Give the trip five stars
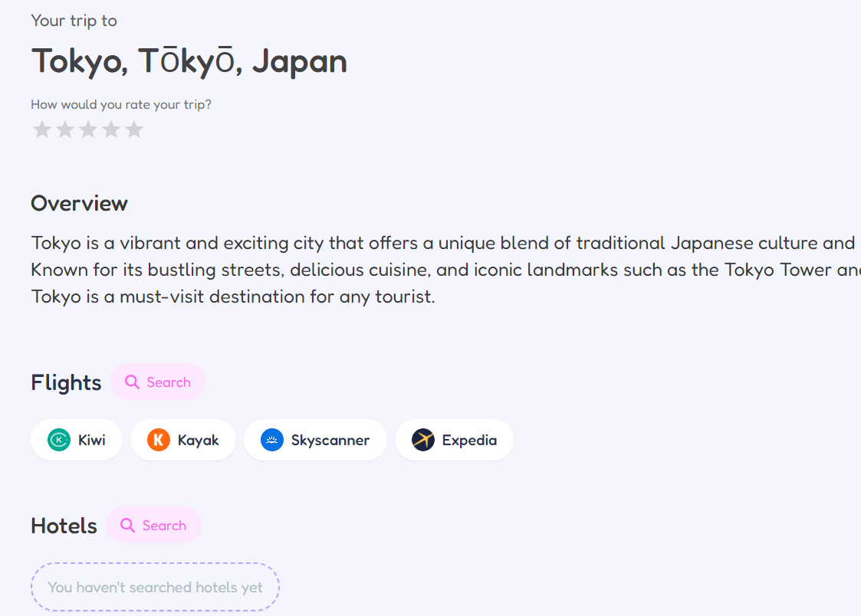The height and width of the screenshot is (616, 861). tap(134, 130)
